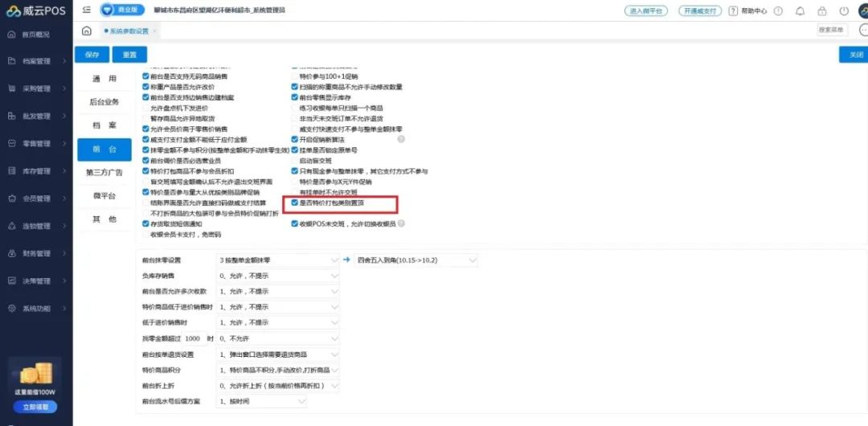Toggle 前台零售显示库存 checkbox
Image resolution: width=868 pixels, height=426 pixels.
click(295, 97)
